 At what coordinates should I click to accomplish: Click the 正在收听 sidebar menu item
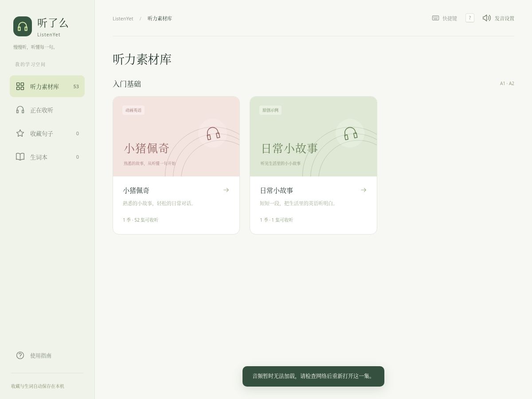pyautogui.click(x=47, y=110)
